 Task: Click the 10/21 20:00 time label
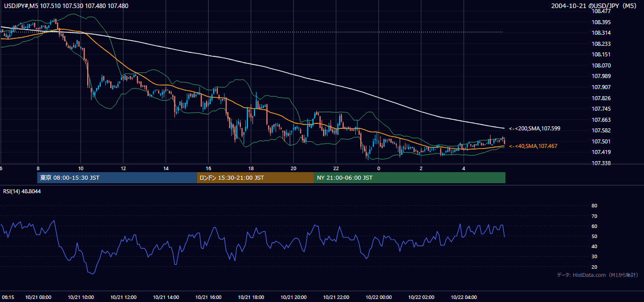pyautogui.click(x=293, y=297)
